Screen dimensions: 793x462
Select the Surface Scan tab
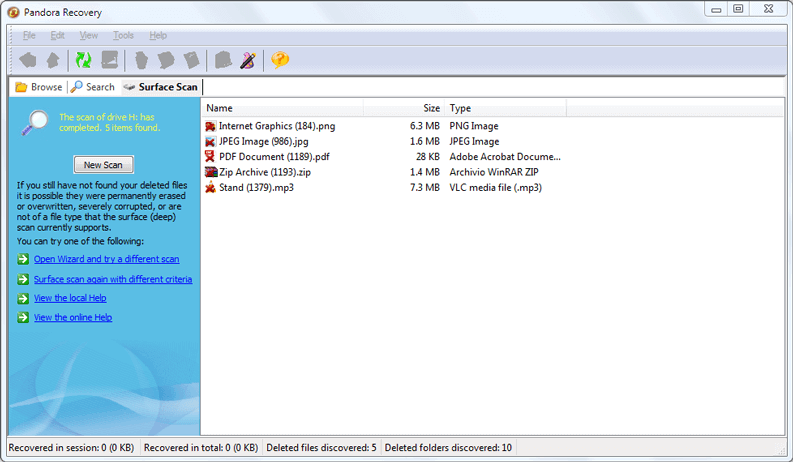(x=161, y=87)
